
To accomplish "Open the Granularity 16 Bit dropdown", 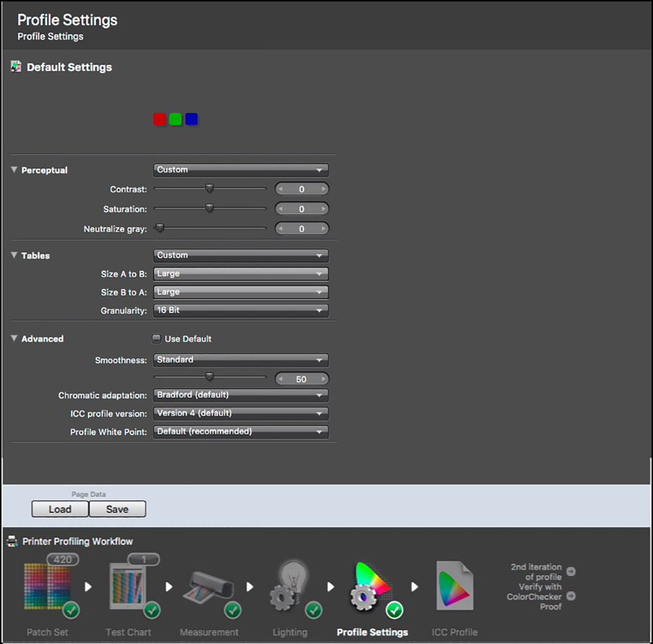I will point(240,311).
